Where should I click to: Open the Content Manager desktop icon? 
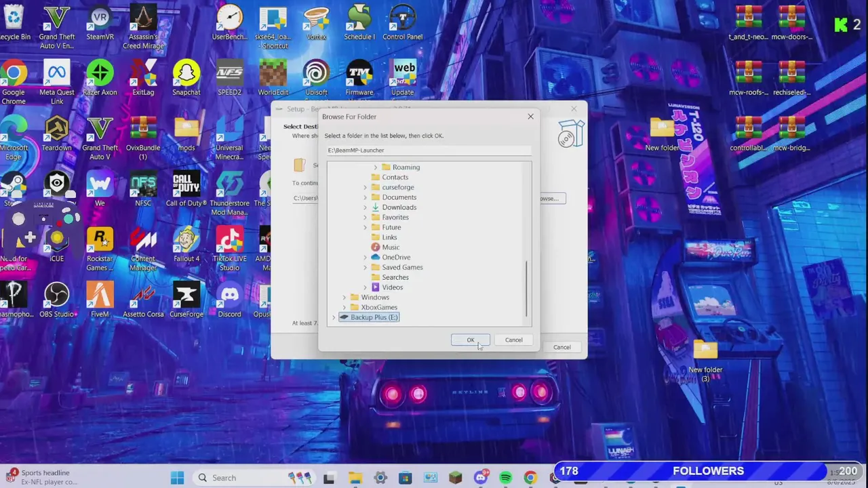(143, 250)
